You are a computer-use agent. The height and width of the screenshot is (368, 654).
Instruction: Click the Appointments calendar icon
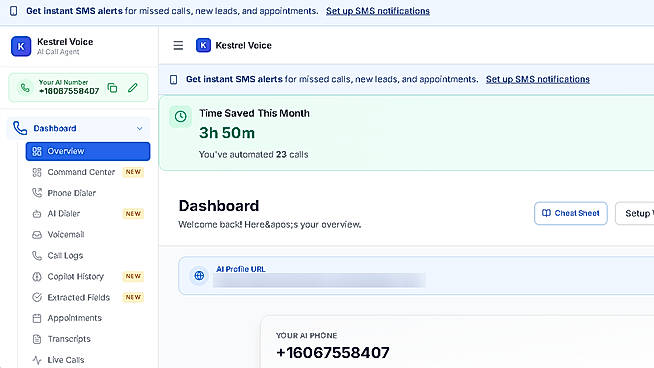(37, 318)
